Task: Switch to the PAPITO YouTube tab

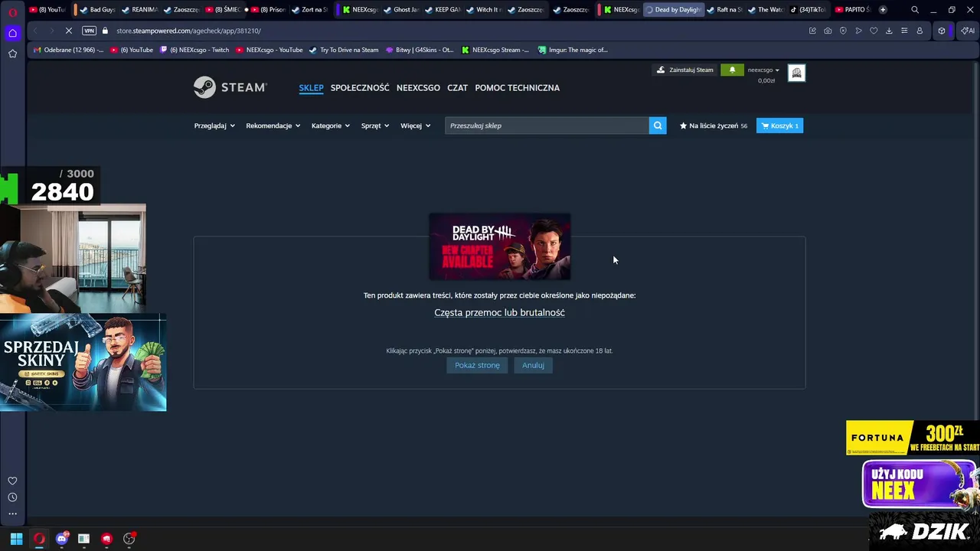Action: click(x=852, y=10)
